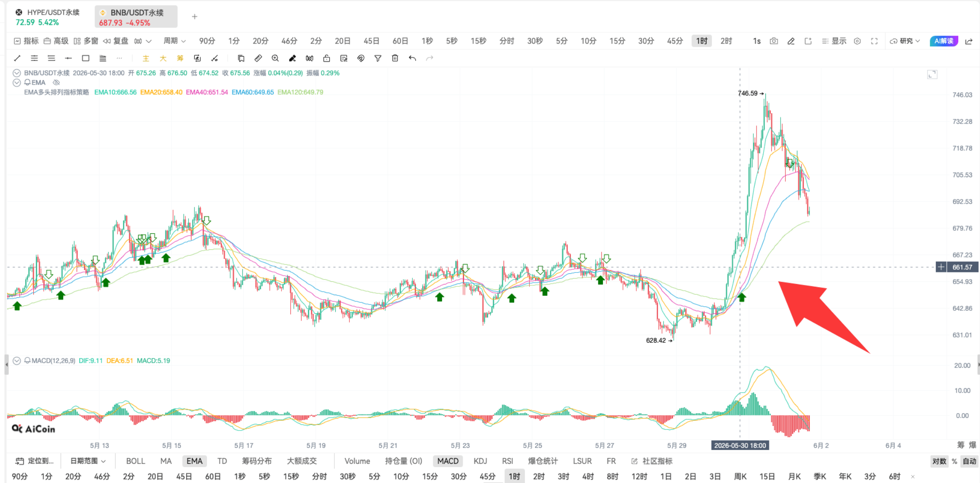
Task: Activate the zoom-in magnifier tool
Action: pyautogui.click(x=275, y=58)
